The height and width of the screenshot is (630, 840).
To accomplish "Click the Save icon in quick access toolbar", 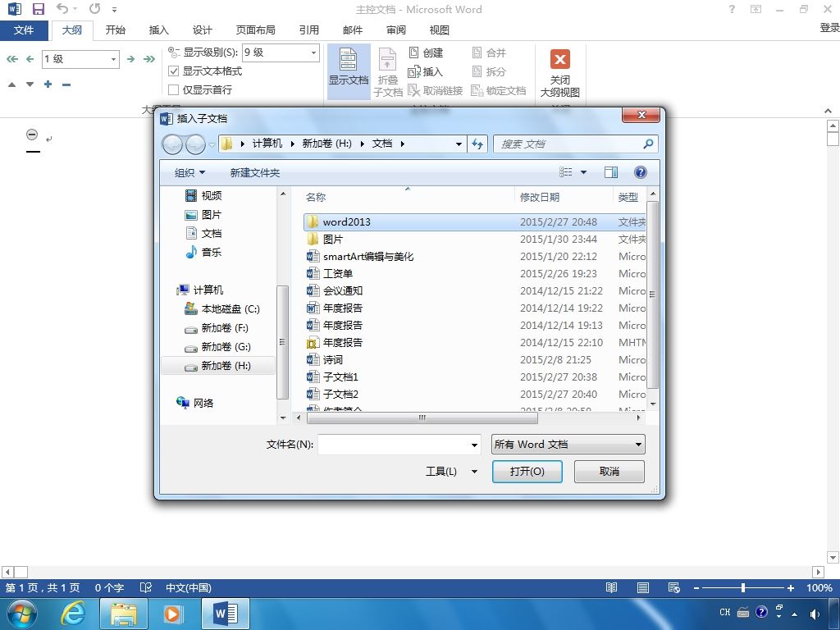I will tap(38, 9).
